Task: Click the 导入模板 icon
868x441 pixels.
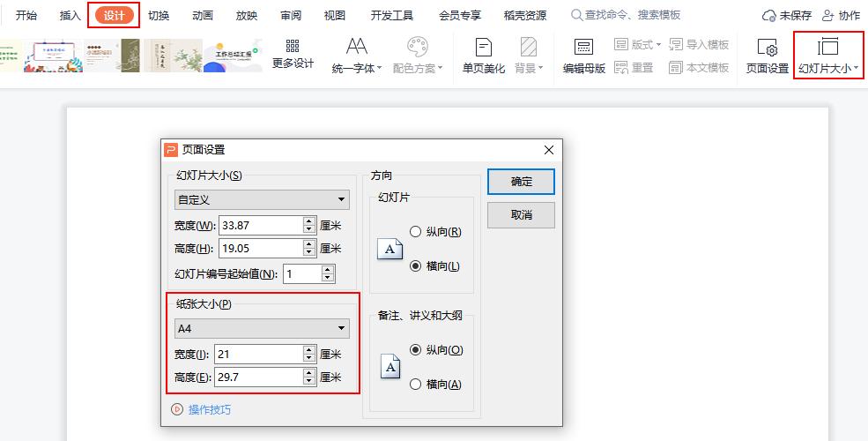Action: 676,44
